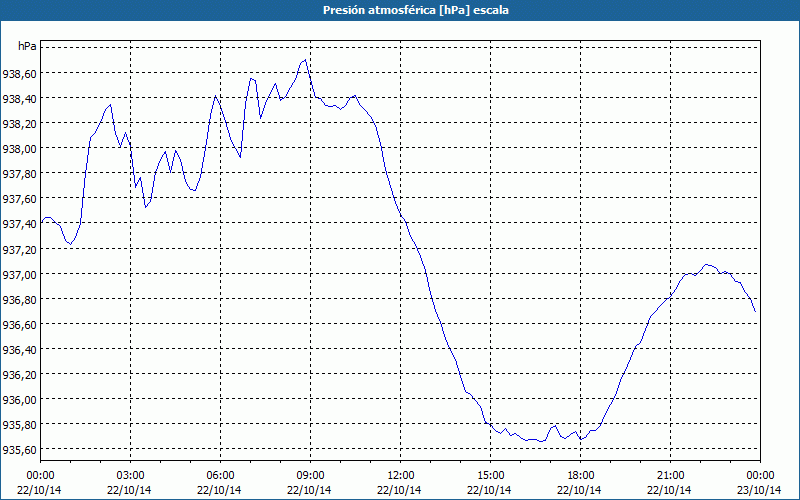Click the 937,00 y-axis label
The width and height of the screenshot is (800, 500).
point(19,274)
